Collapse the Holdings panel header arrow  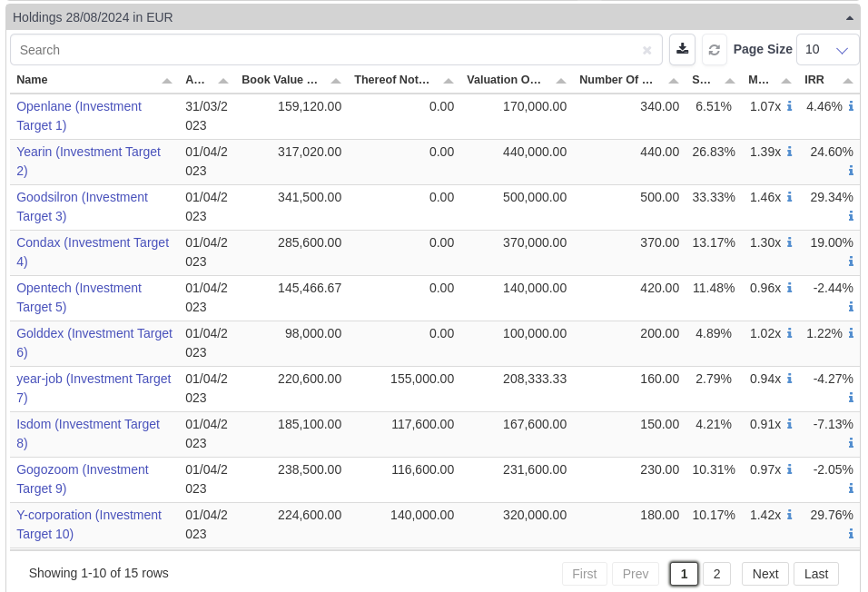click(x=849, y=17)
